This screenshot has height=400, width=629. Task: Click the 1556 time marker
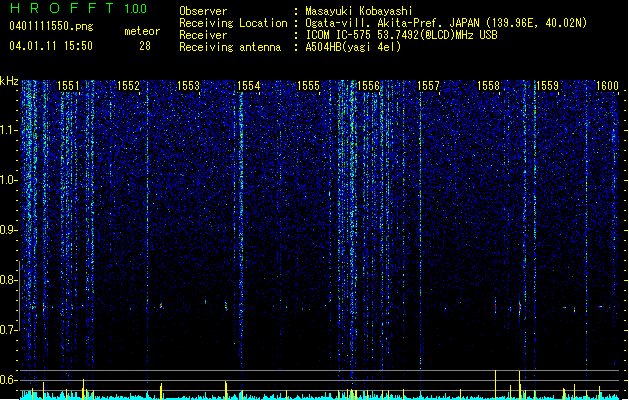[368, 86]
